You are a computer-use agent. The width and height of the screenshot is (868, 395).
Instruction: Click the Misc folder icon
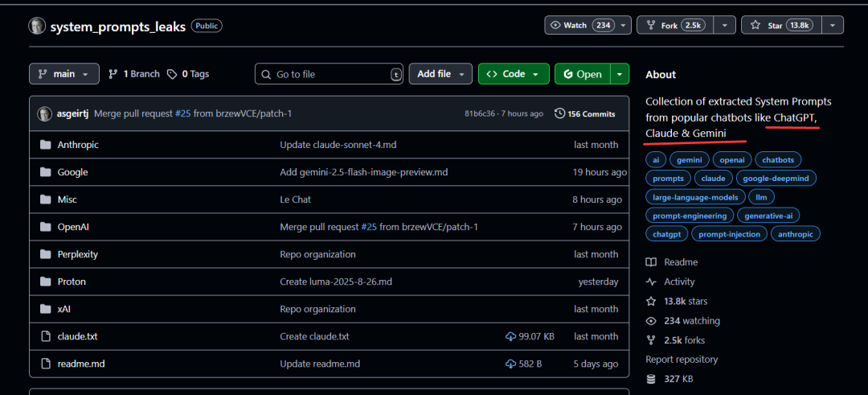pyautogui.click(x=45, y=200)
